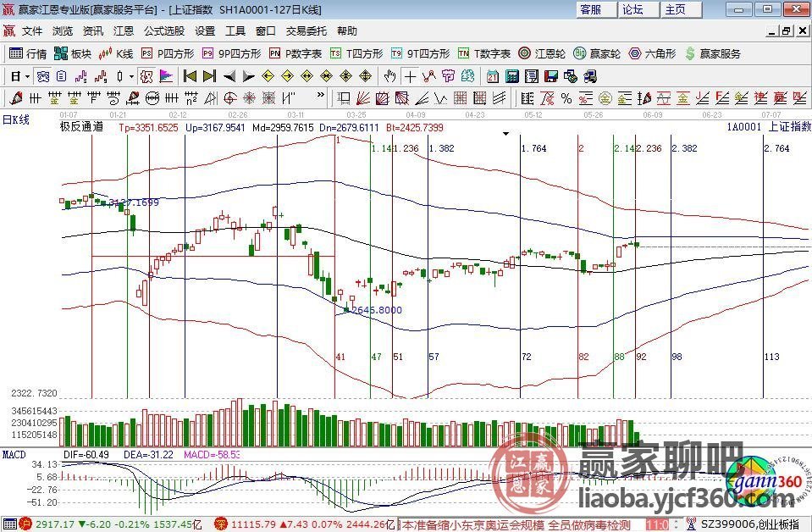
Task: Toggle the crosshair cursor tool
Action: (x=410, y=77)
